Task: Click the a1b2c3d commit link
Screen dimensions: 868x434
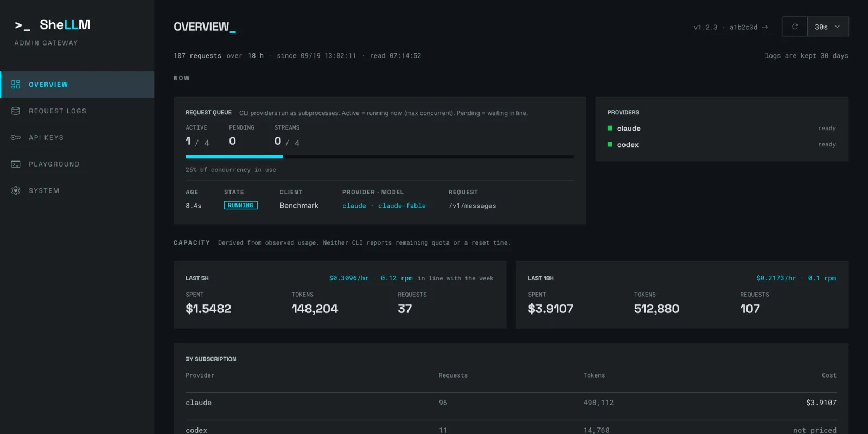Action: pos(743,27)
